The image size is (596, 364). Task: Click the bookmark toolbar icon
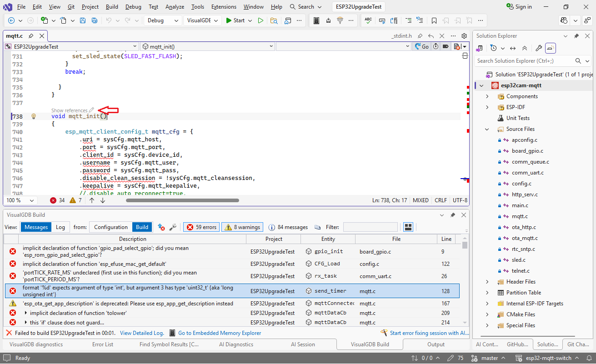point(434,20)
